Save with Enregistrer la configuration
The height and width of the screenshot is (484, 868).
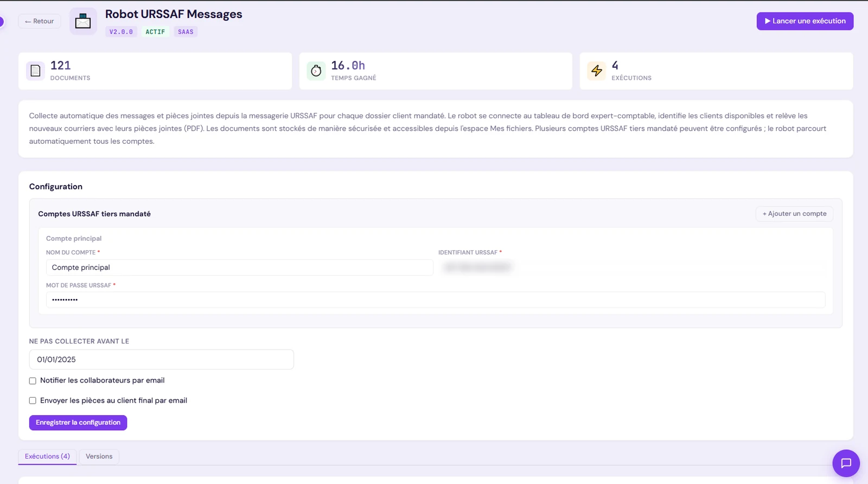pyautogui.click(x=78, y=423)
